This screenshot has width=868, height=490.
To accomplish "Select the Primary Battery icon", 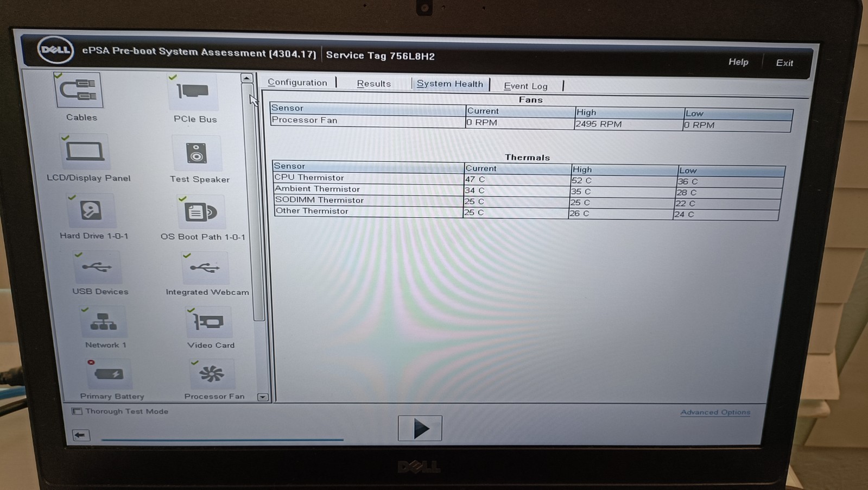I will pyautogui.click(x=109, y=374).
